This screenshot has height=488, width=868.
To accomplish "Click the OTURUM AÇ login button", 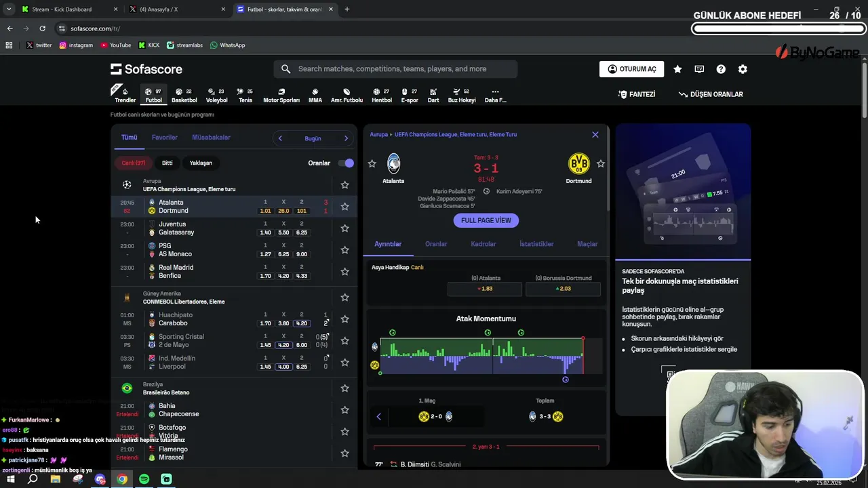I will click(632, 69).
